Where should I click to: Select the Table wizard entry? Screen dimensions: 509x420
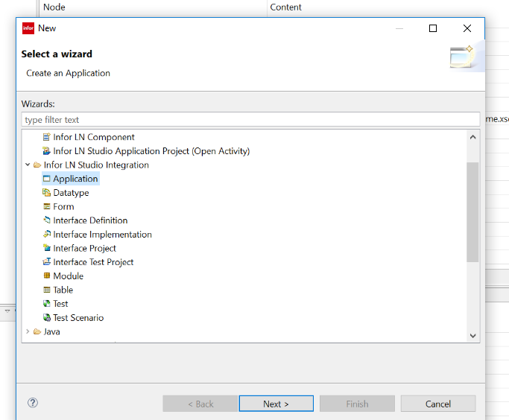[x=63, y=290]
